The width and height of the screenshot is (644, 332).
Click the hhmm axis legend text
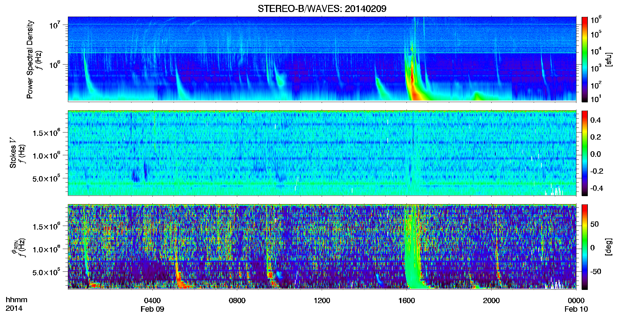(x=17, y=300)
